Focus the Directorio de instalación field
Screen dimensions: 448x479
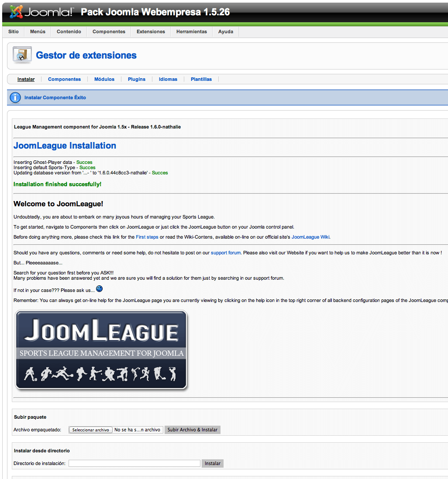(134, 463)
